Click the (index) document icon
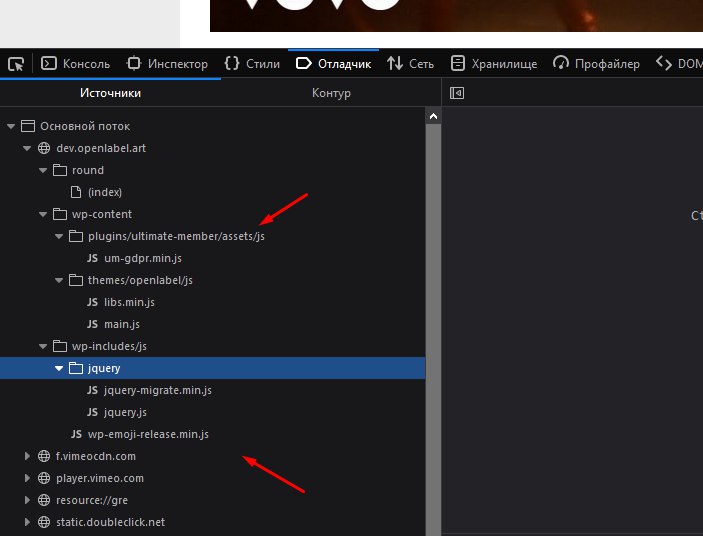This screenshot has width=703, height=536. [x=76, y=192]
